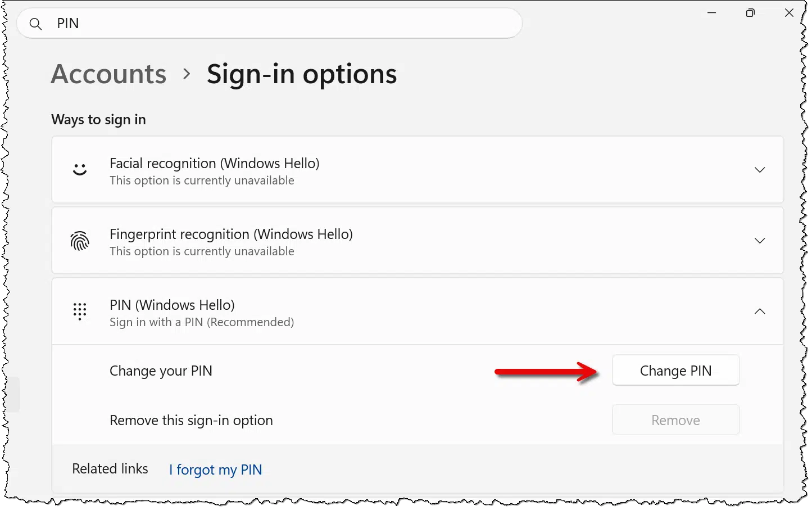Click the greyed-out Remove button

pyautogui.click(x=675, y=420)
